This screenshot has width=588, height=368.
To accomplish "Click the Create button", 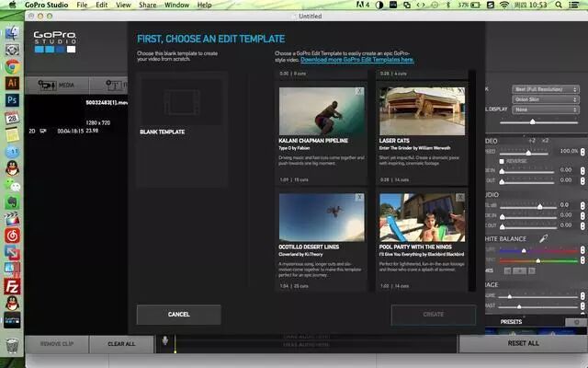I will coord(434,315).
